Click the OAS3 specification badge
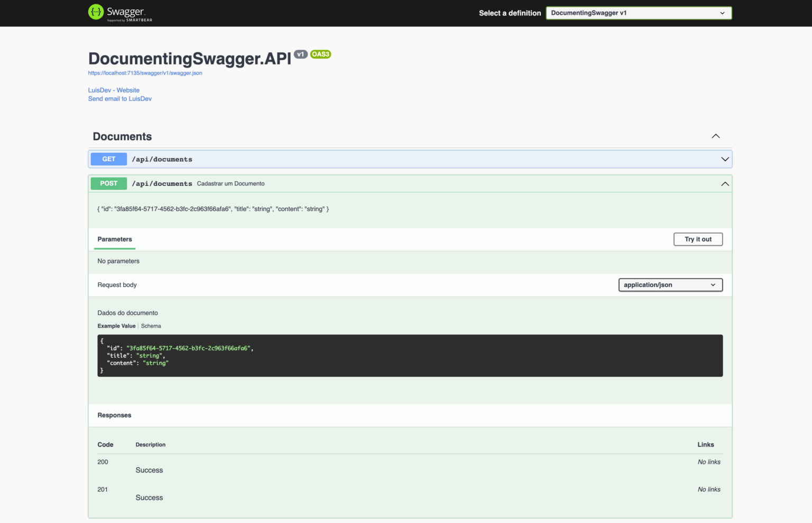The height and width of the screenshot is (523, 812). tap(320, 54)
